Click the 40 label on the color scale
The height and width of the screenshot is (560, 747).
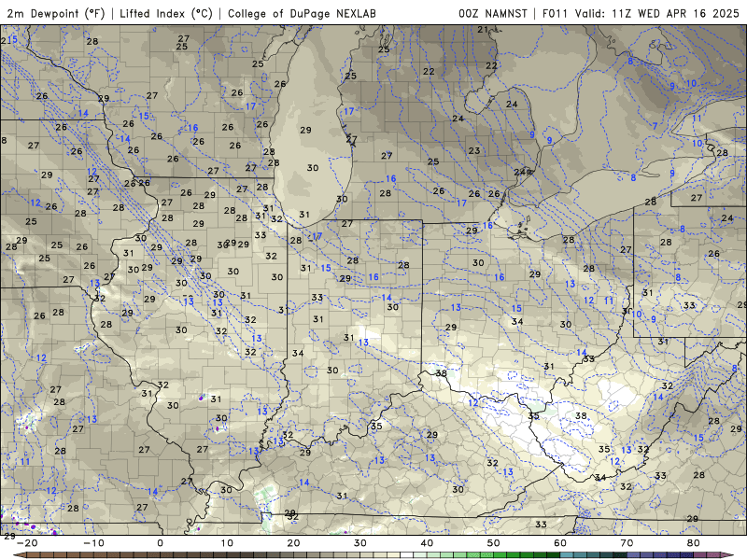pos(427,543)
